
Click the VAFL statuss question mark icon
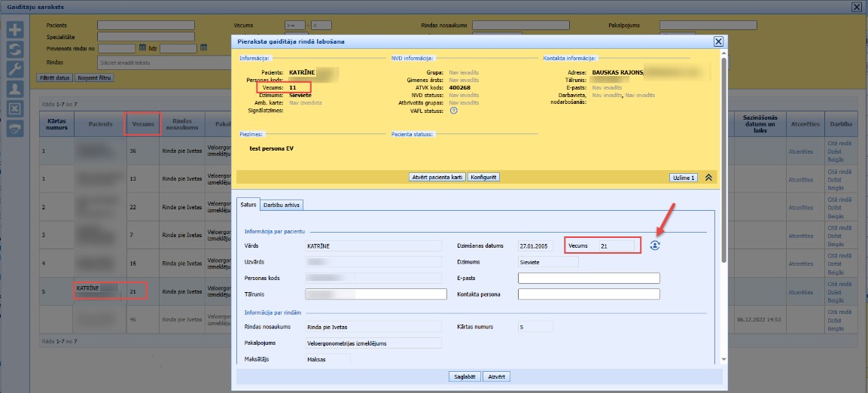(454, 110)
